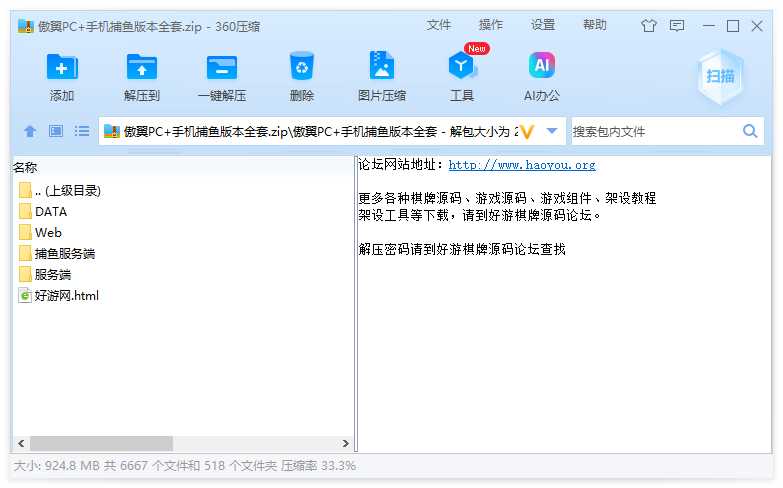This screenshot has height=488, width=783.
Task: Close the 360压缩 window
Action: pos(757,26)
